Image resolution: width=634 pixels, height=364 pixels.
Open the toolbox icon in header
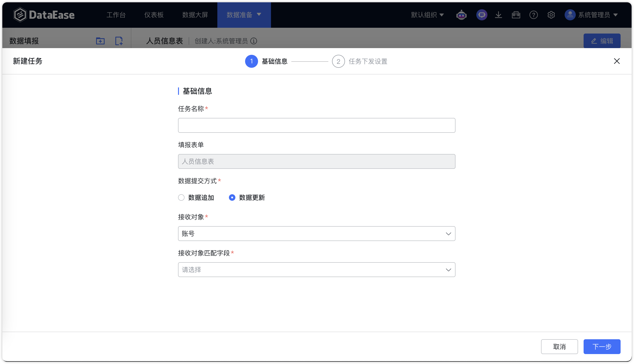[516, 15]
